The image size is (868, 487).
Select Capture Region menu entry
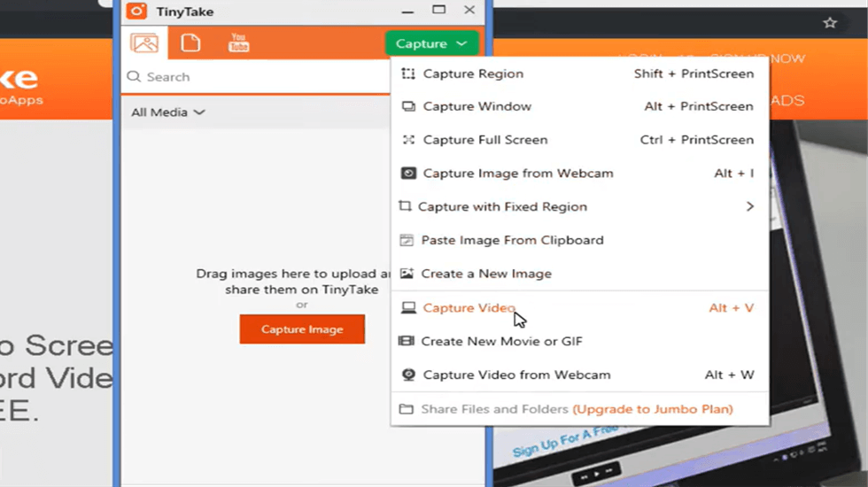(579, 73)
